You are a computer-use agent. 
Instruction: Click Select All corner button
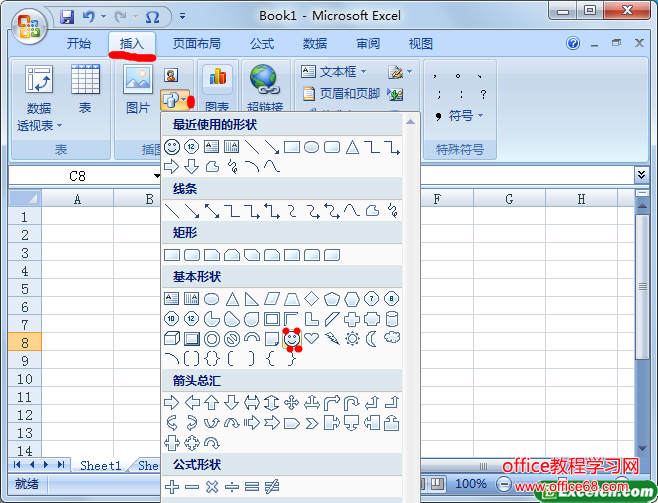(x=25, y=198)
